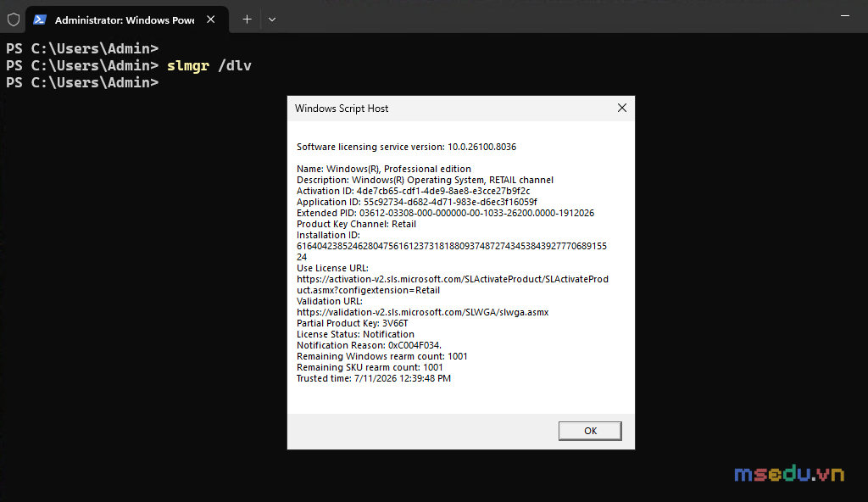
Task: Click the Extended PID line
Action: tap(445, 214)
